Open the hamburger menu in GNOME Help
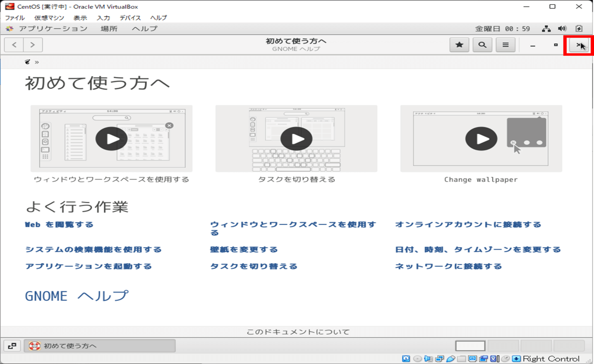Screen dimensions: 594x364 [x=505, y=45]
